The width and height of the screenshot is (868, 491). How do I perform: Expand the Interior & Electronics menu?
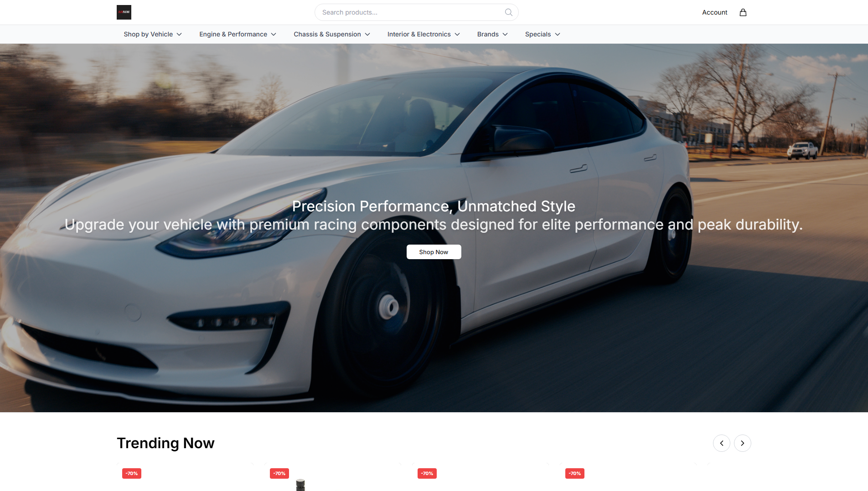pyautogui.click(x=424, y=34)
